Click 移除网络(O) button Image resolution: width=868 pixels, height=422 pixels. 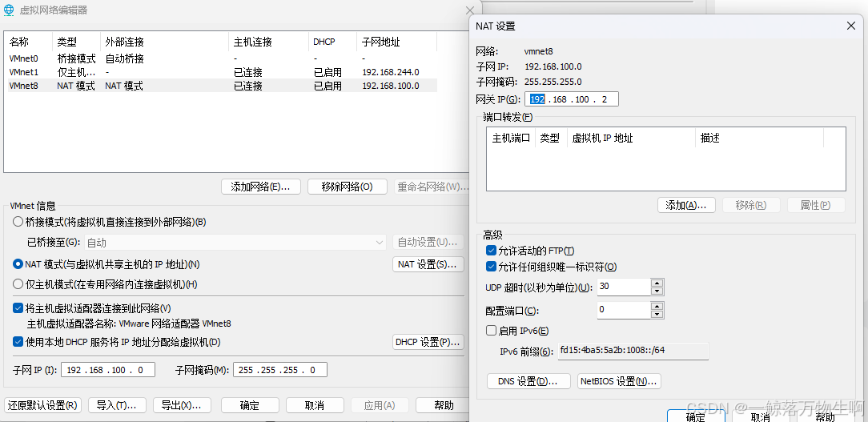coord(347,187)
